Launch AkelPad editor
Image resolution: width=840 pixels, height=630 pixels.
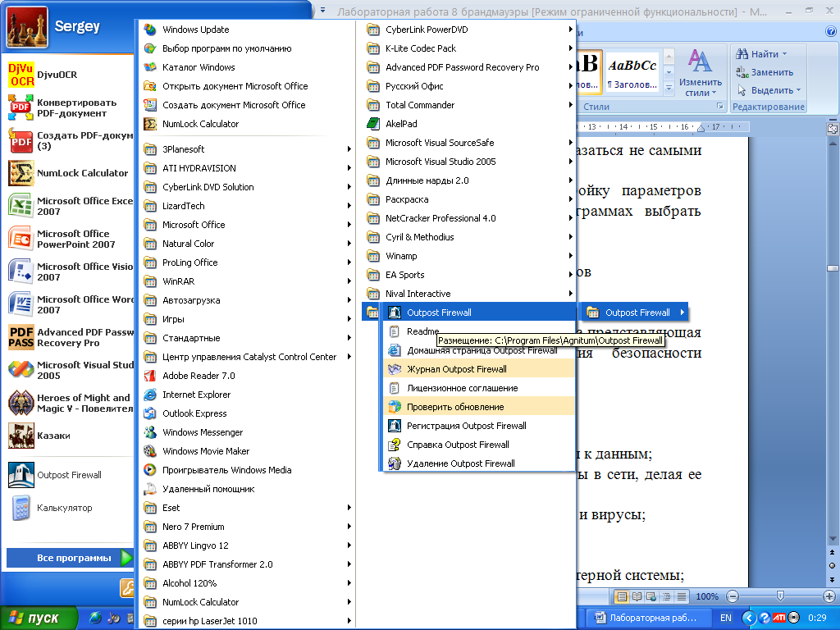tap(468, 124)
